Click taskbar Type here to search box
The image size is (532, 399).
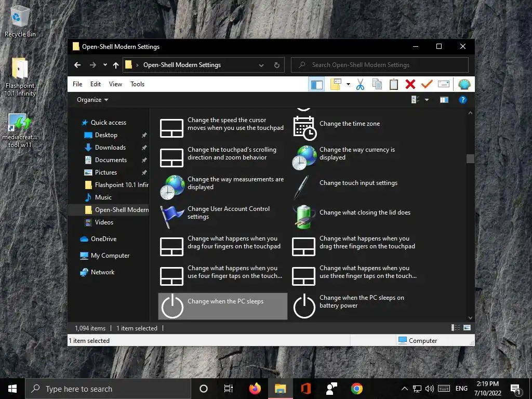click(x=108, y=389)
